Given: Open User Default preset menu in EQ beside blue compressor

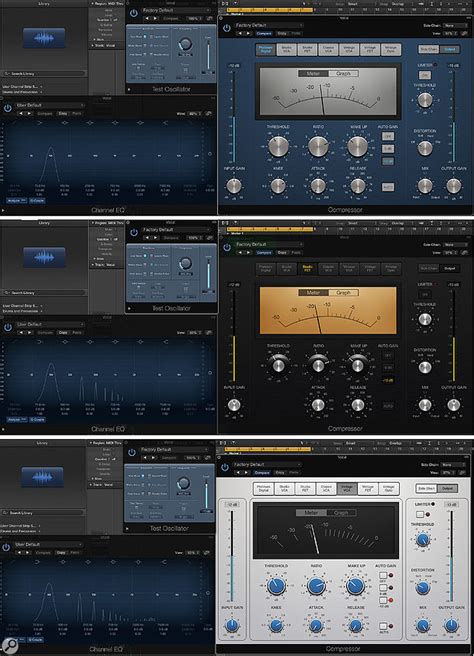Looking at the screenshot, I should pos(49,105).
